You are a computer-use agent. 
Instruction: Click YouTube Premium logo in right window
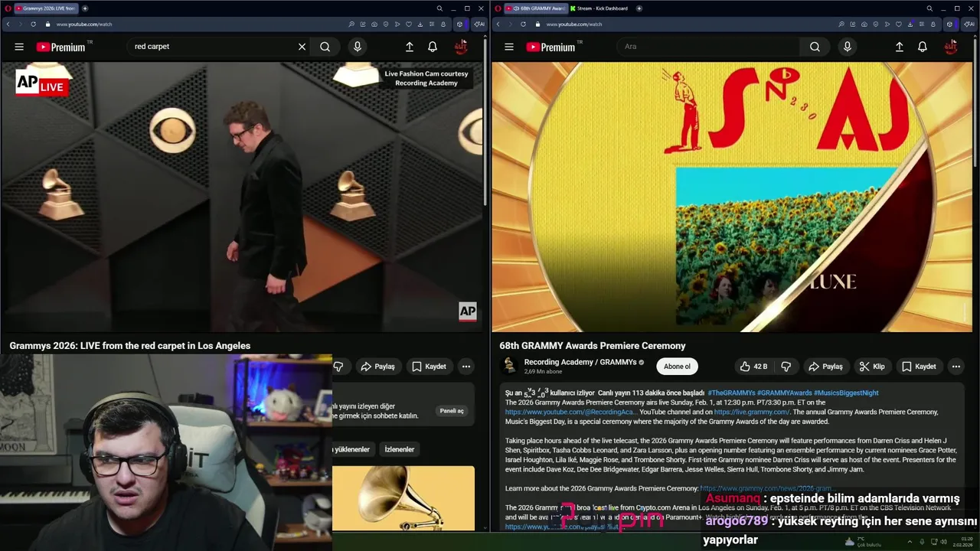point(553,47)
